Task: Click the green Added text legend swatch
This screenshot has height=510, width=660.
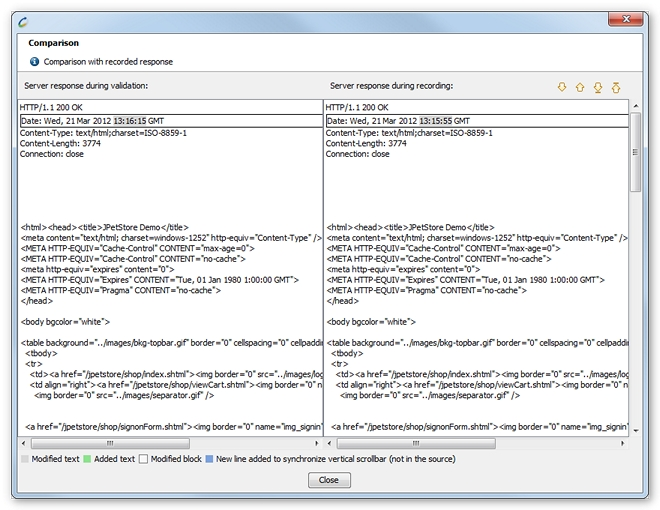Action: coord(87,459)
